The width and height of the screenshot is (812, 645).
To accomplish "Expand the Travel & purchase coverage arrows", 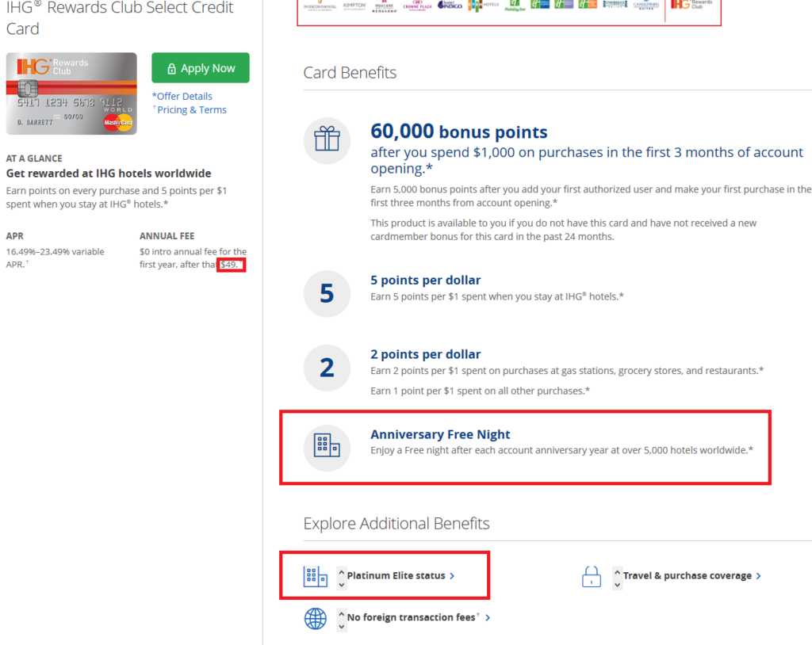I will 617,578.
